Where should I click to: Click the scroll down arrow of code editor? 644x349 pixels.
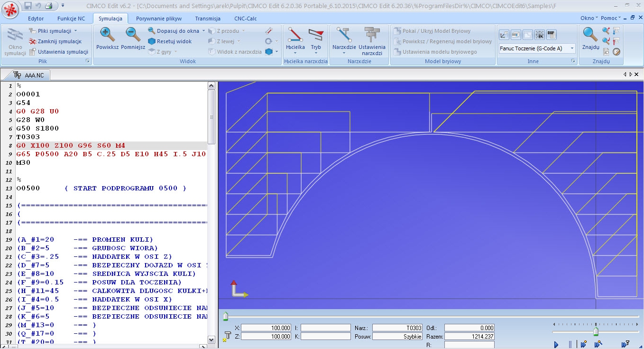click(212, 340)
